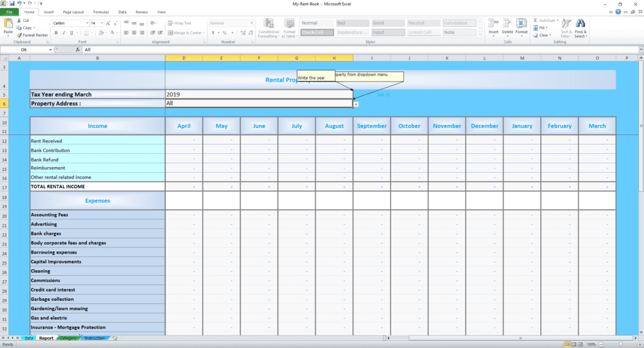Open the Property Address dropdown arrow
Image resolution: width=644 pixels, height=348 pixels.
pyautogui.click(x=356, y=104)
